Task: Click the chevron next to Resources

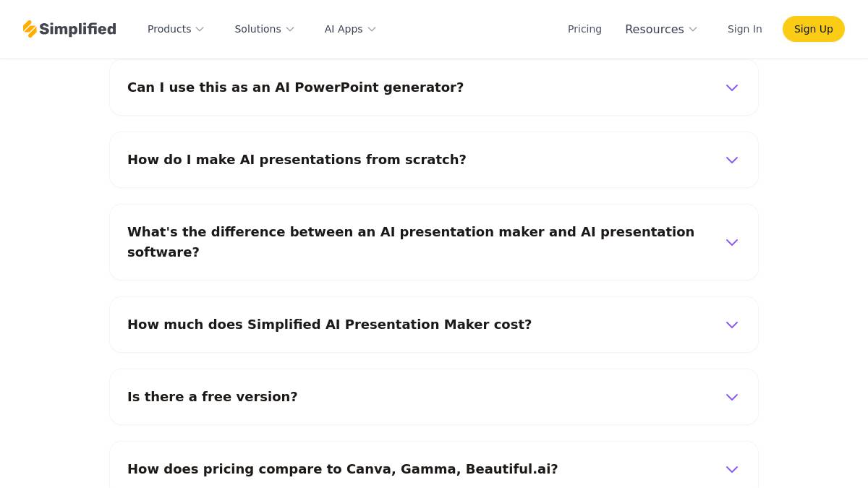Action: coord(693,30)
